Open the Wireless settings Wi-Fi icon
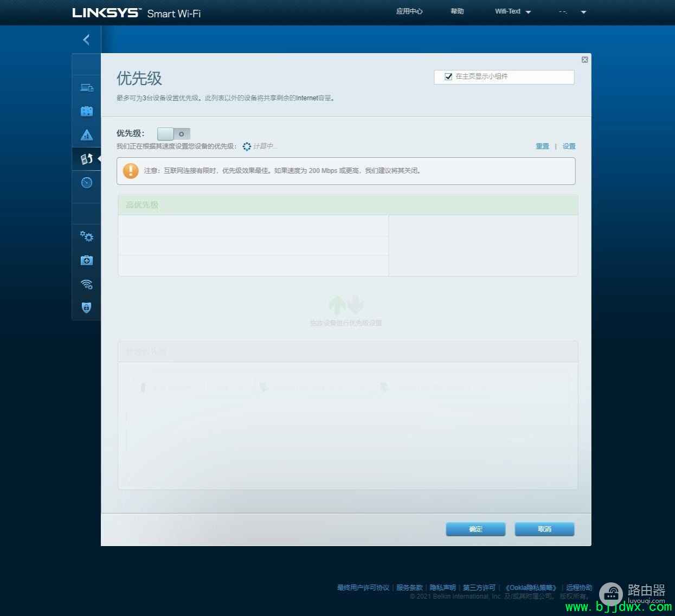 (x=87, y=284)
